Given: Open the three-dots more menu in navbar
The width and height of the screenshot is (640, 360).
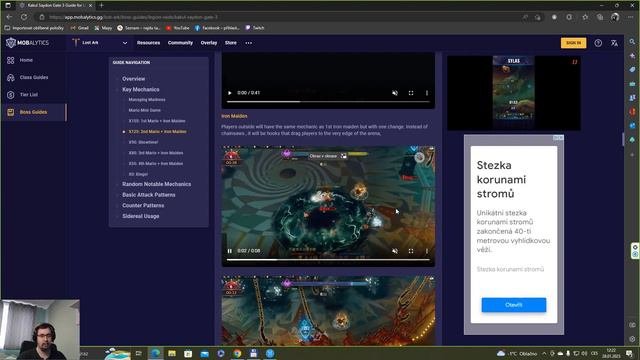Looking at the screenshot, I should pos(249,42).
